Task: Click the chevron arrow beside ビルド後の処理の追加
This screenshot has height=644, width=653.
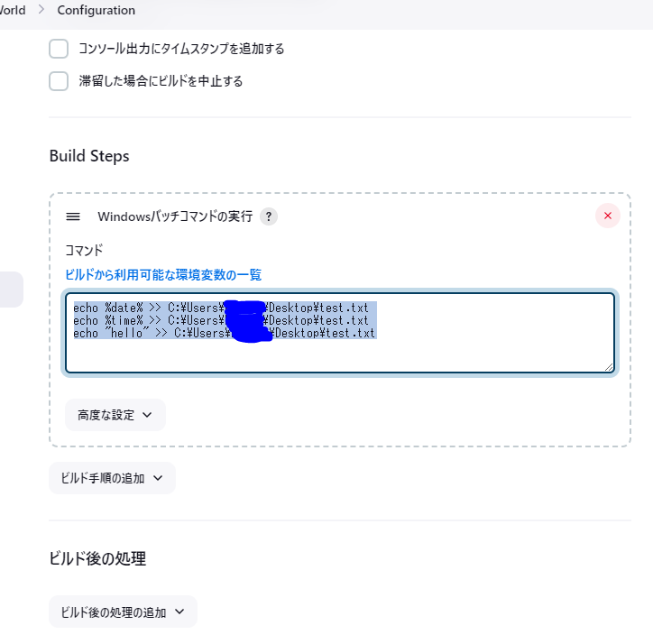Action: click(x=179, y=612)
